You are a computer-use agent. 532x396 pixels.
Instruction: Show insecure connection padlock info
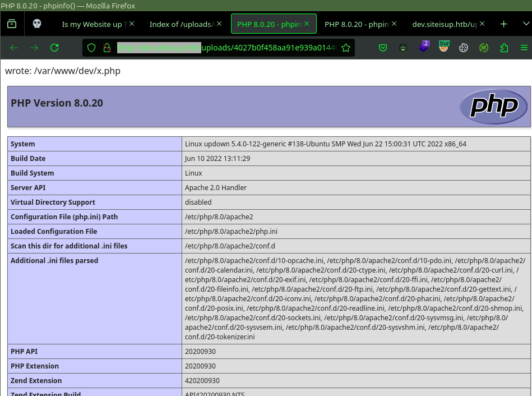tap(107, 48)
